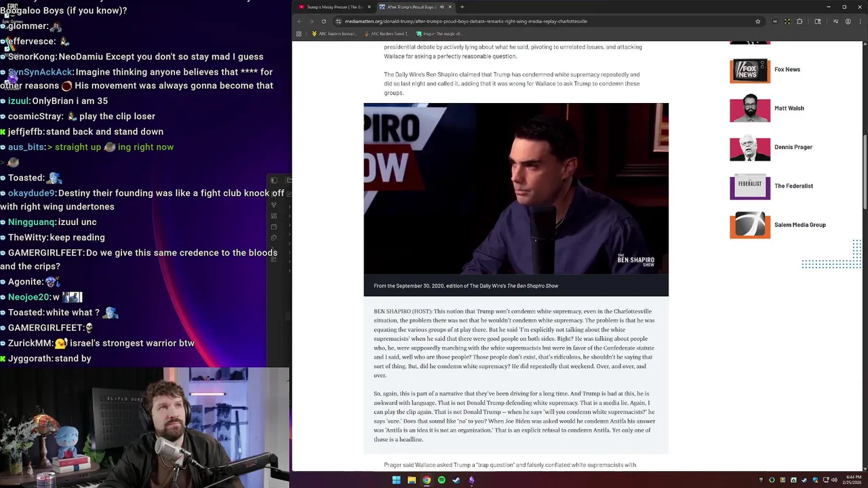The image size is (868, 488).
Task: Open the Matt Walsh topic link
Action: point(789,108)
